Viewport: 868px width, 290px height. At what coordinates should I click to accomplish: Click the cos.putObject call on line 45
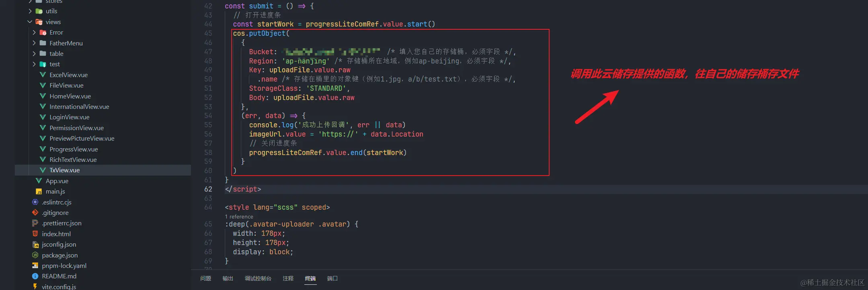point(261,33)
